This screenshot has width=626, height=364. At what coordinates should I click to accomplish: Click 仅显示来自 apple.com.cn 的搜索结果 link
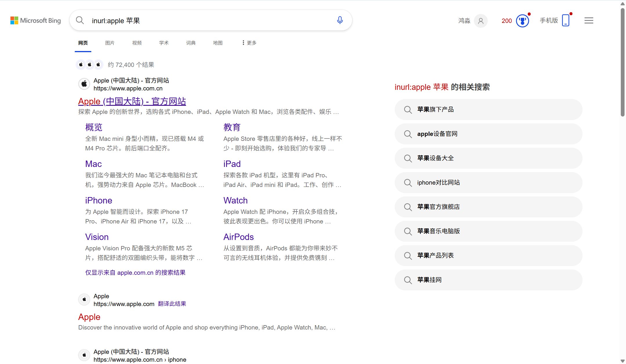point(135,273)
